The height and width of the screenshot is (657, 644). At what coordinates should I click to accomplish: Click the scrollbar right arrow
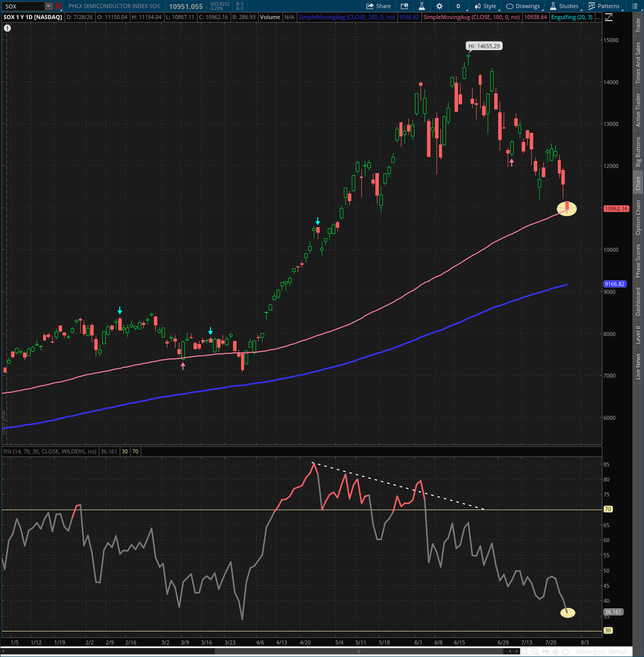(517, 652)
